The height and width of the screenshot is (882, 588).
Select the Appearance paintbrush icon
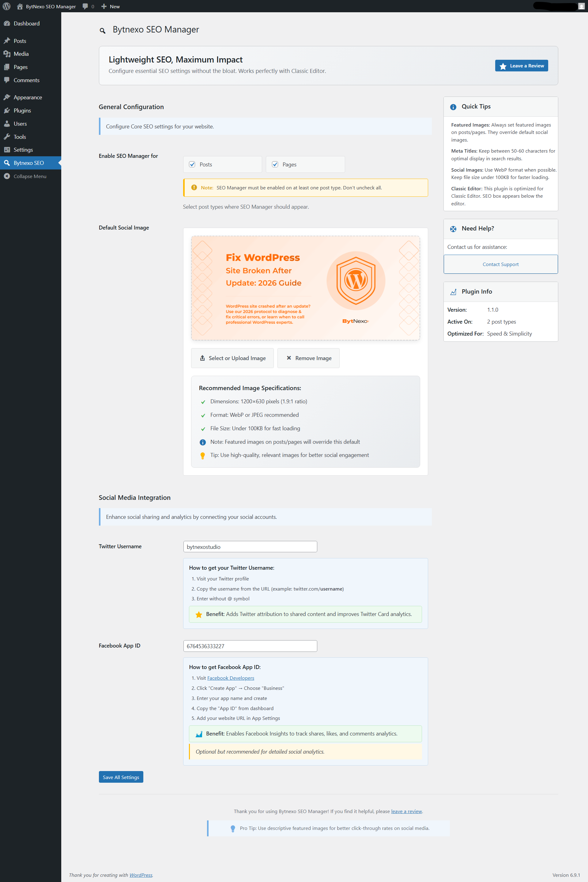click(x=7, y=97)
